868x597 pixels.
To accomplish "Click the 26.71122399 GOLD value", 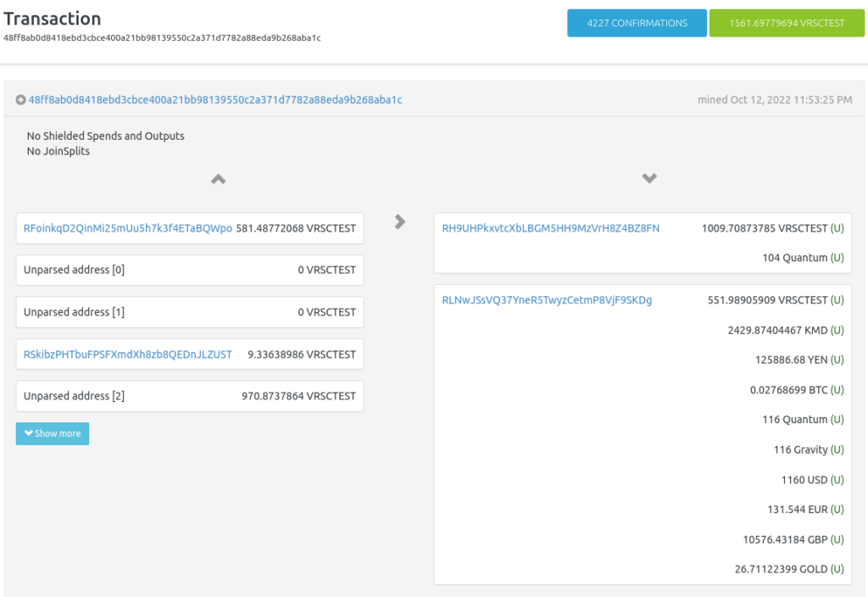I will [x=781, y=569].
